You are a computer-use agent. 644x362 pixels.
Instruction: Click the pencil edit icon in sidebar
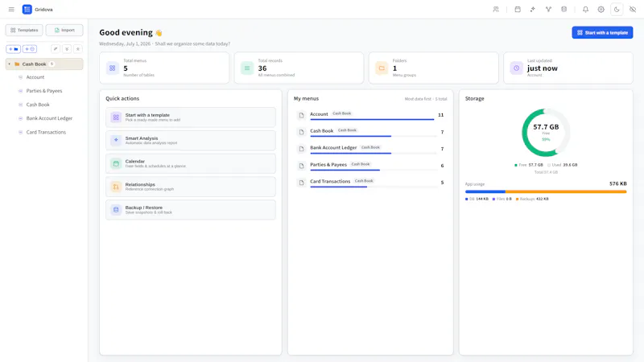pyautogui.click(x=56, y=49)
